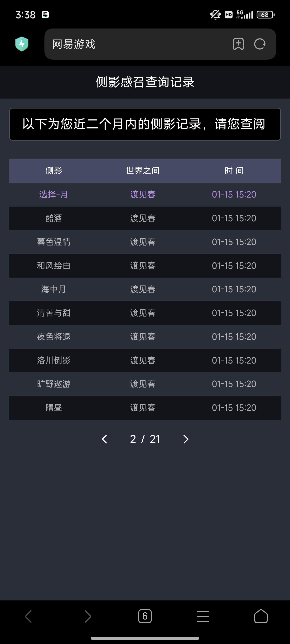290x644 pixels.
Task: Reload the page with refresh icon
Action: click(260, 44)
